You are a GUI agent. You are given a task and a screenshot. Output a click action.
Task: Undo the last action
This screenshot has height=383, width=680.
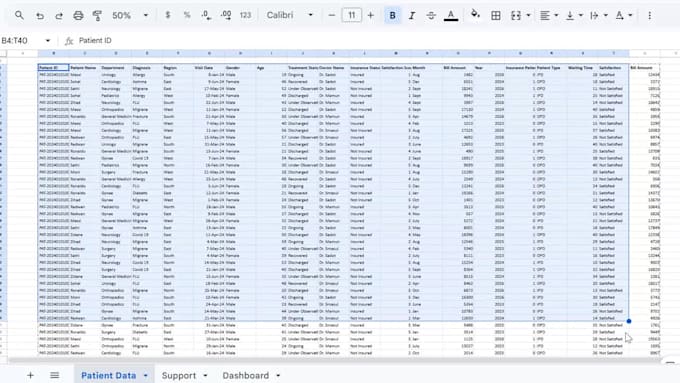40,16
